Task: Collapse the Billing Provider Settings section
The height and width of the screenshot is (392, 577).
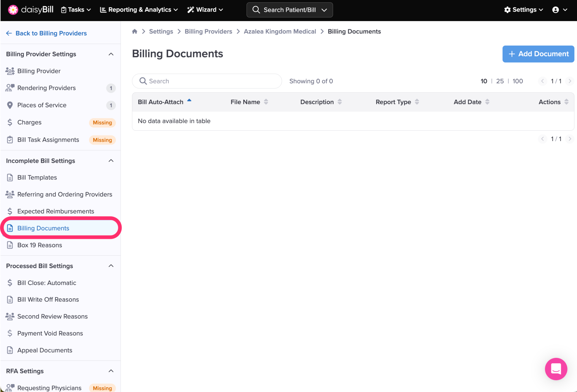Action: [111, 54]
